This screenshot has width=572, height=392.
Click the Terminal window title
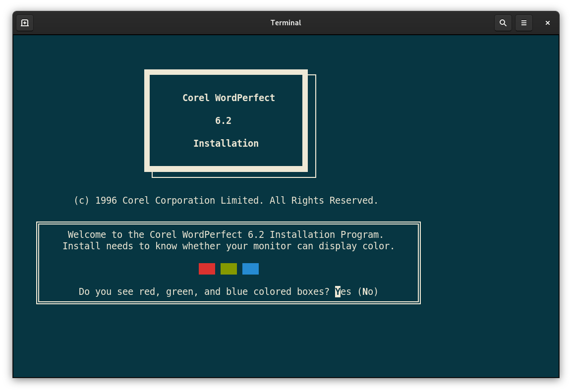coord(286,23)
